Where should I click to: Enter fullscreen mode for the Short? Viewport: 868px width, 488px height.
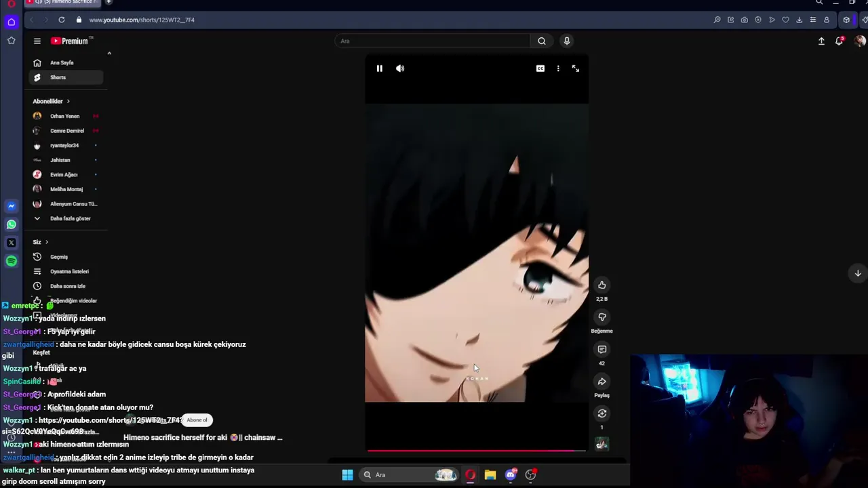[x=576, y=68]
